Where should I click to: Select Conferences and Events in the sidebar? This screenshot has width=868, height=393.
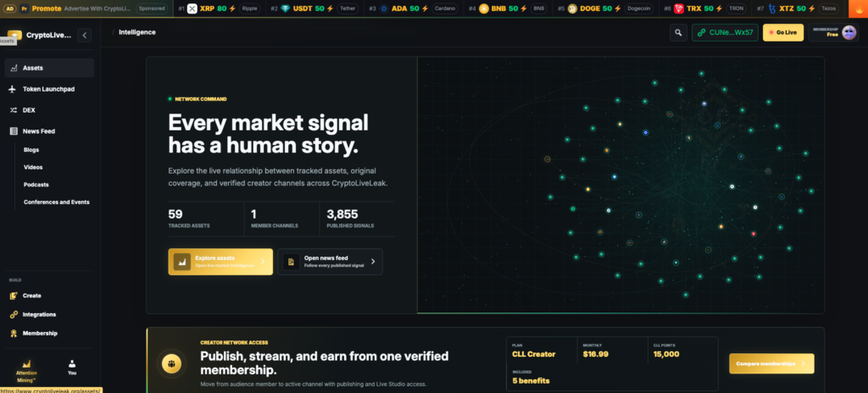(x=57, y=202)
